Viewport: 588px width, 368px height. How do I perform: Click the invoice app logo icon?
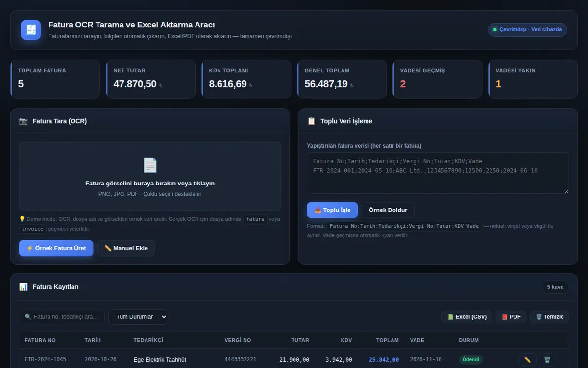pyautogui.click(x=31, y=30)
